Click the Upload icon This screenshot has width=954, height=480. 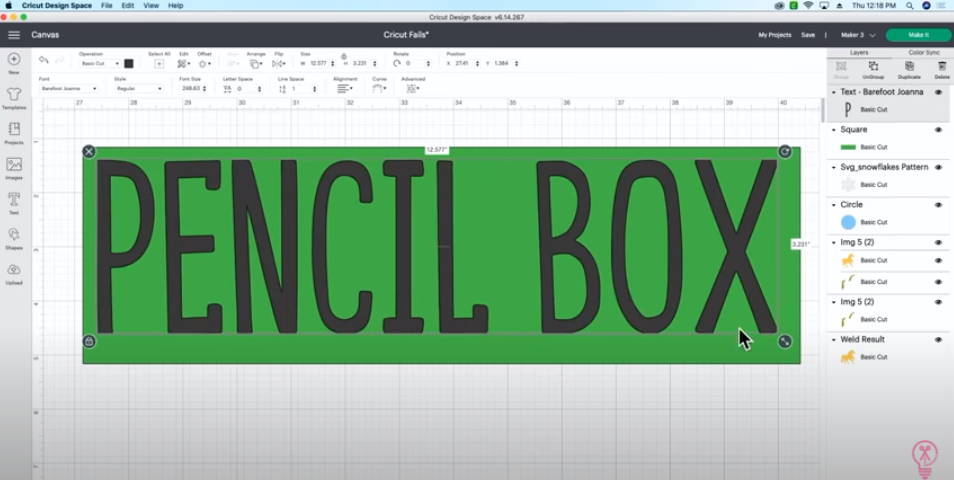(x=14, y=270)
